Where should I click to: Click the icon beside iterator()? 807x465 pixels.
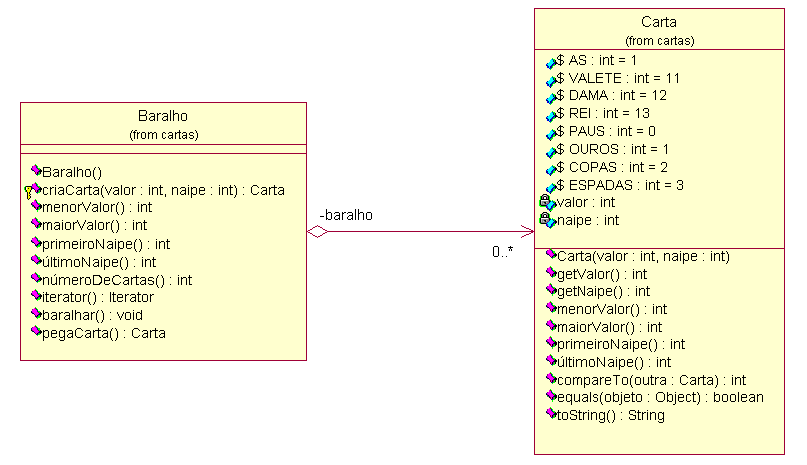point(36,295)
